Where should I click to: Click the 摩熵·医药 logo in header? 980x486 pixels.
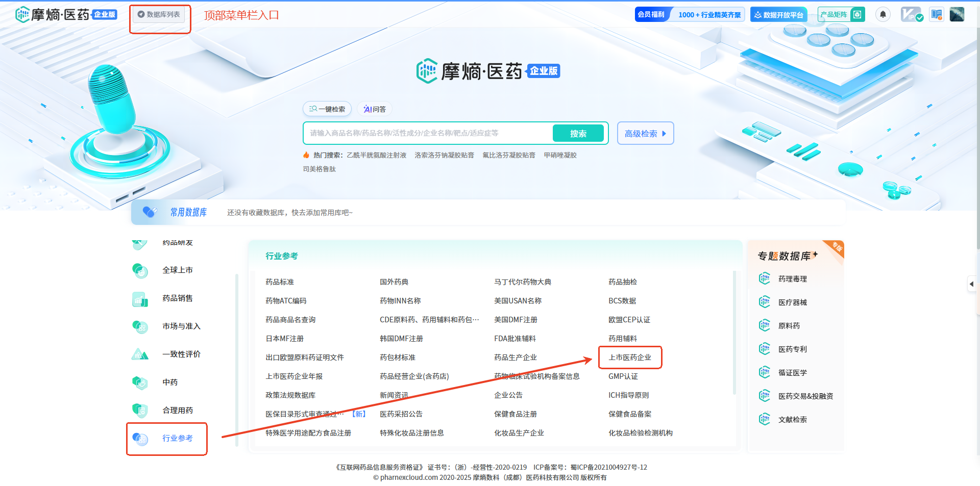tap(66, 14)
